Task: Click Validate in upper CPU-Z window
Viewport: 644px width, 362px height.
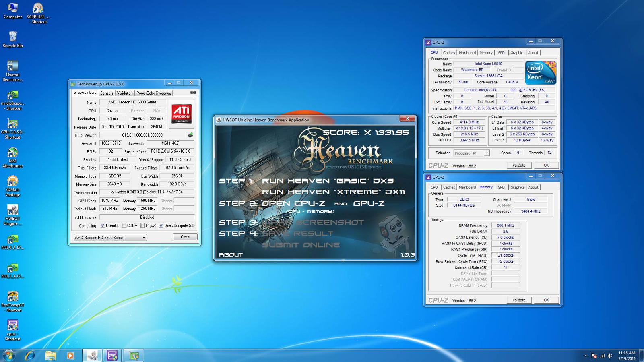Action: (x=519, y=165)
